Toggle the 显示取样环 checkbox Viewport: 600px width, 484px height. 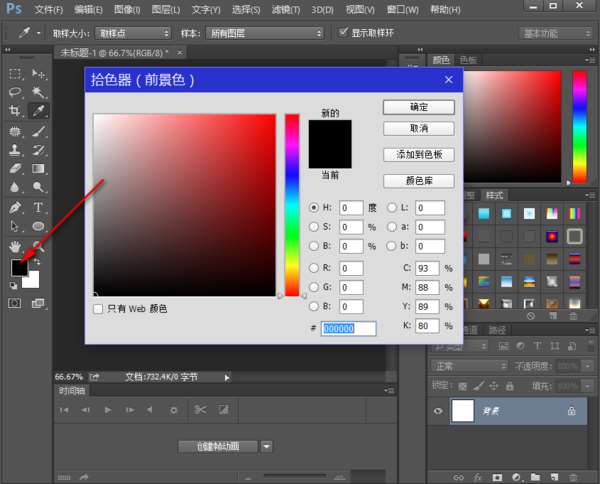[x=343, y=33]
